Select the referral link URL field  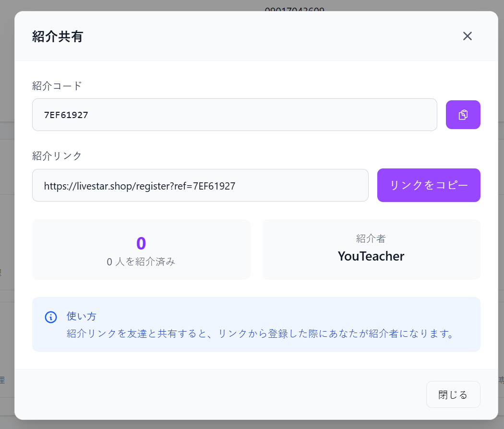pyautogui.click(x=200, y=185)
